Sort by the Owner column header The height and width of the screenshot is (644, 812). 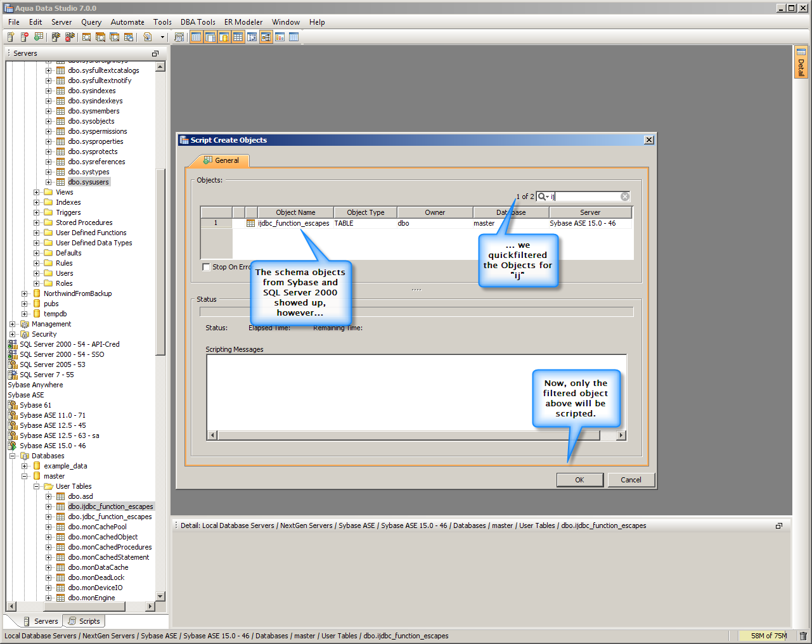click(x=435, y=212)
